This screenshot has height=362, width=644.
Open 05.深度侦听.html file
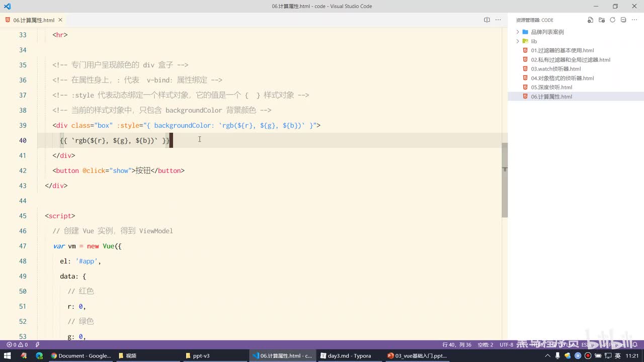[x=551, y=87]
